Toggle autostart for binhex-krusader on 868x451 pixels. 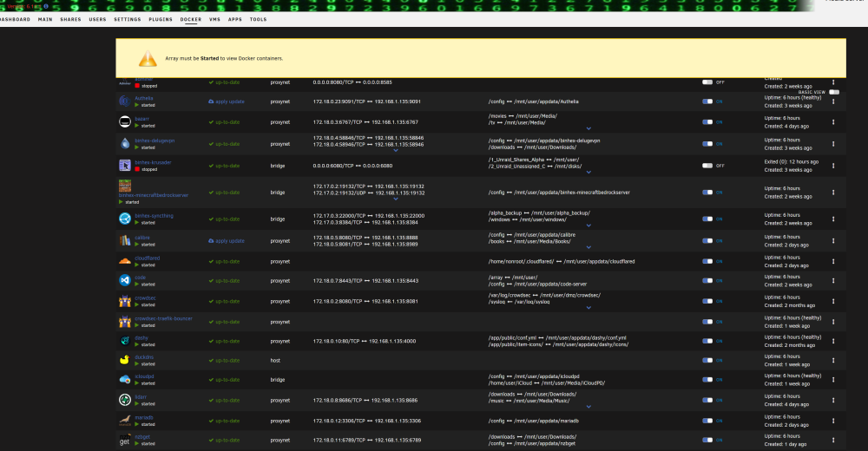[707, 166]
